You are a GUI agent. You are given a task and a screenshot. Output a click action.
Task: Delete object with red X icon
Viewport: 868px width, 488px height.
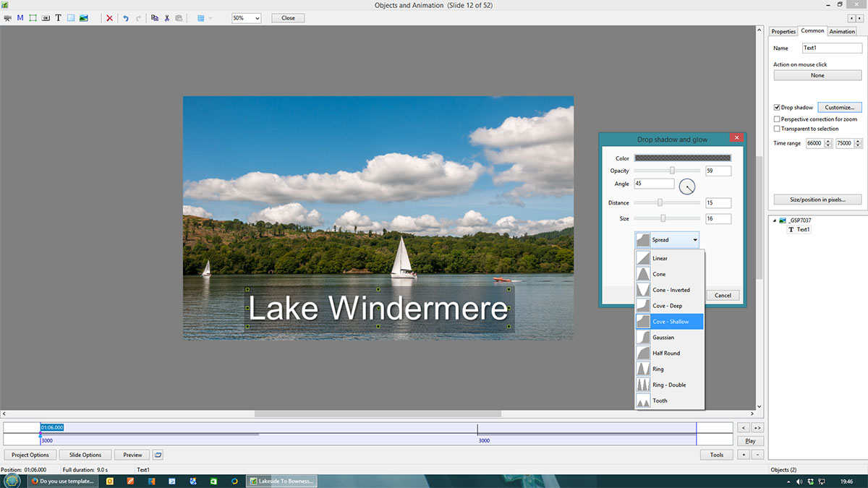point(109,18)
